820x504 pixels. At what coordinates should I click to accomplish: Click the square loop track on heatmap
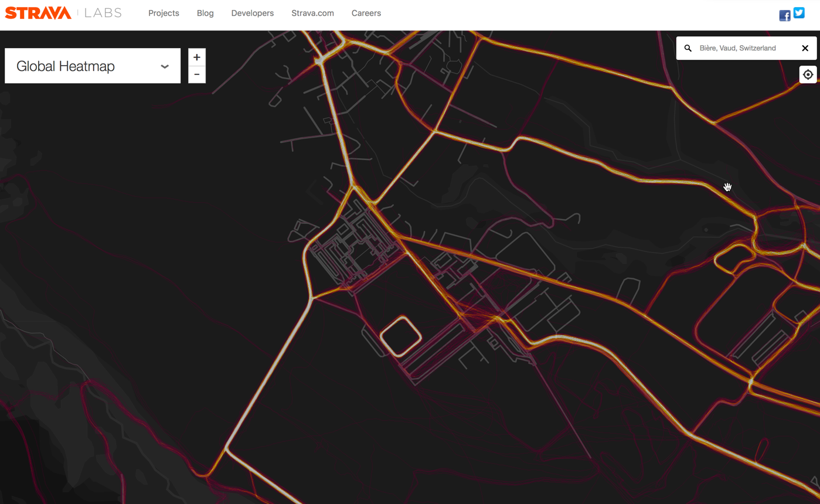coord(401,336)
